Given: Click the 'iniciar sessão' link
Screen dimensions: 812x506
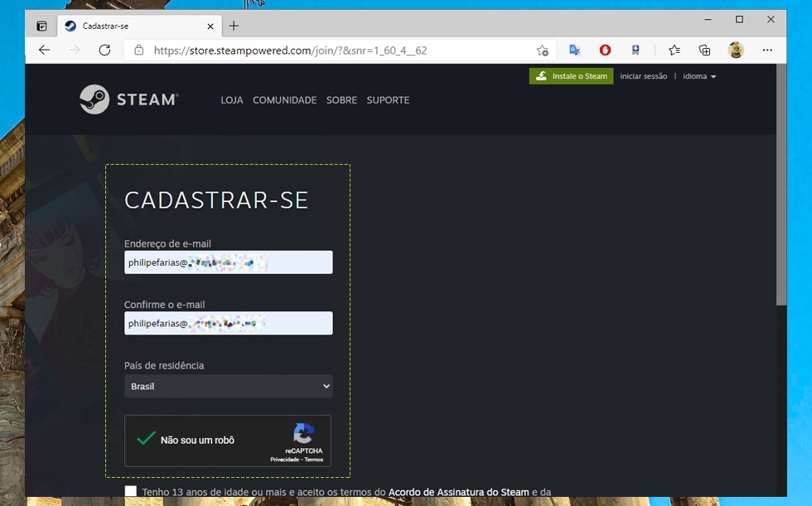Looking at the screenshot, I should click(x=643, y=76).
